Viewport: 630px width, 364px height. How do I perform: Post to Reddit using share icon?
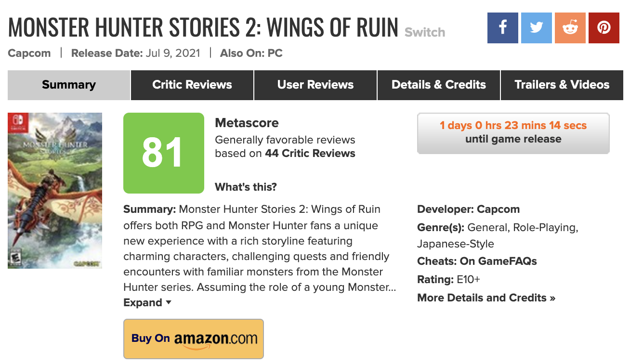[570, 27]
